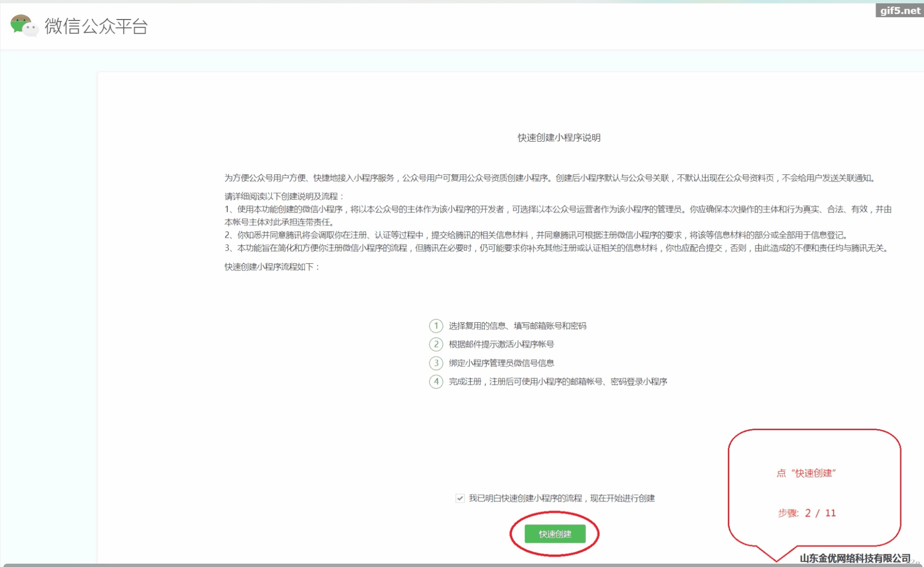Click the red 点“快速创建” callout text
Viewport: 924px width, 567px height.
[806, 473]
